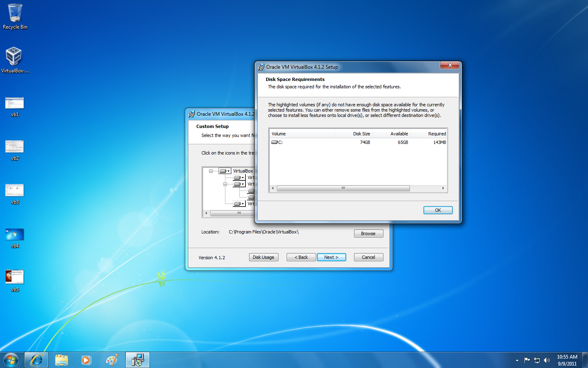Select the vb2 desktop image file
588x368 pixels.
(x=15, y=150)
